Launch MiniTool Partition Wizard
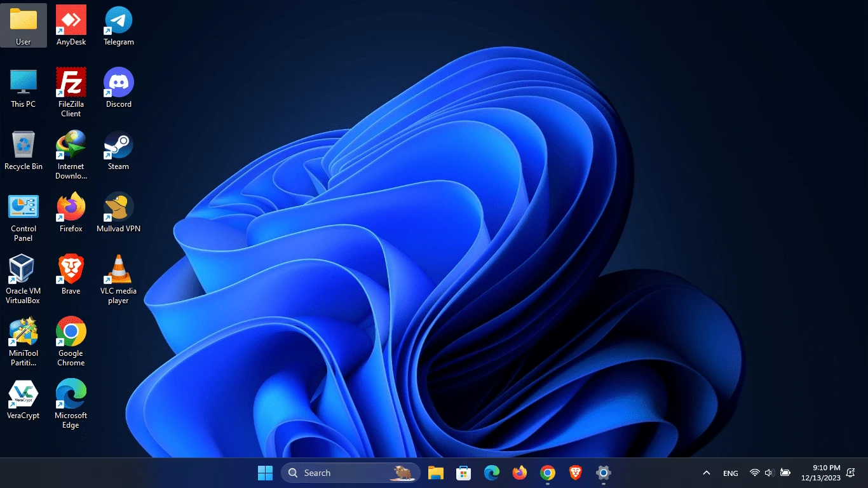 click(x=23, y=332)
